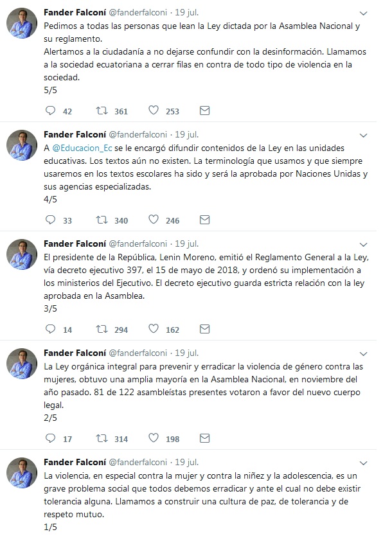
Task: Open the 19 jul. timestamp on the 3/5 tweet
Action: (187, 244)
